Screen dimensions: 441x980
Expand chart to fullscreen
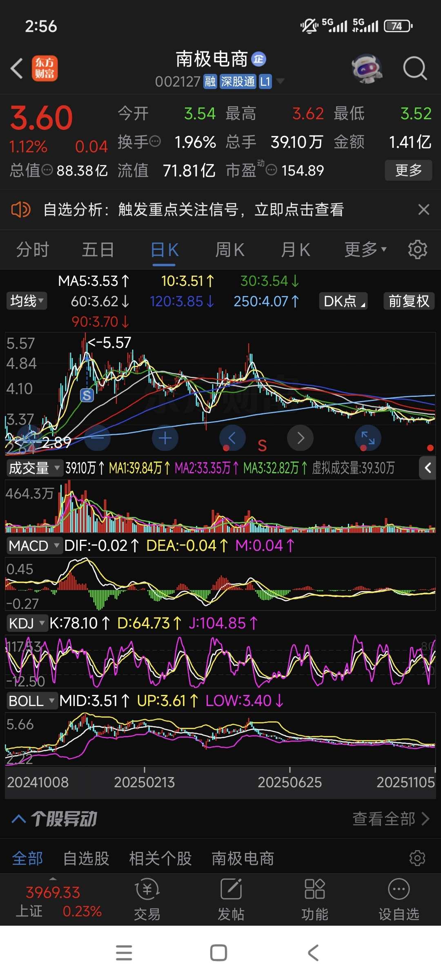(x=368, y=438)
